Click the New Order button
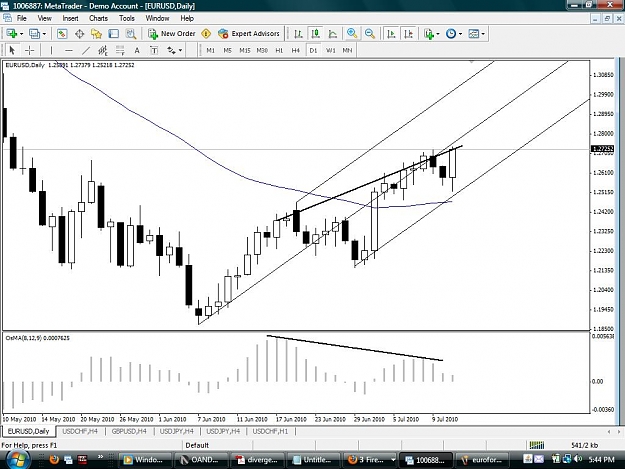625x469 pixels. 171,34
